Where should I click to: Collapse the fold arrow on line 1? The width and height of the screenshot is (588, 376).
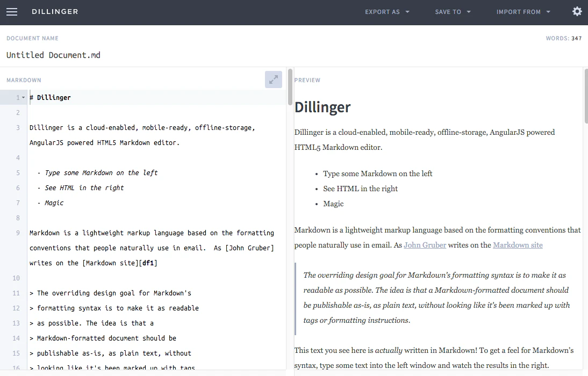(23, 98)
